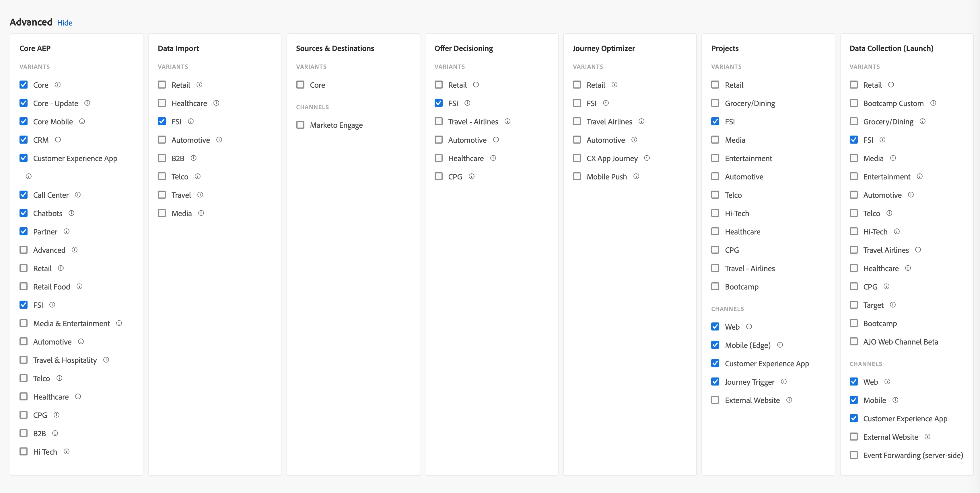Image resolution: width=980 pixels, height=493 pixels.
Task: Click the info icon next to Core Mobile
Action: pyautogui.click(x=82, y=121)
